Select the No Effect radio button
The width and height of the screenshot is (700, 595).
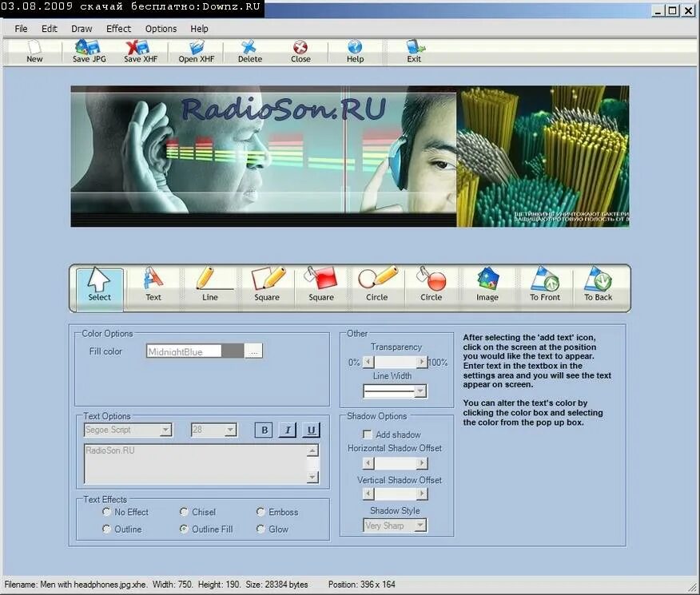[x=106, y=512]
